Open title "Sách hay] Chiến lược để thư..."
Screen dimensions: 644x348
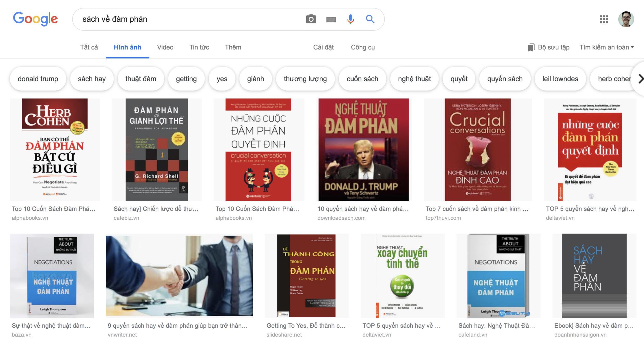click(156, 209)
